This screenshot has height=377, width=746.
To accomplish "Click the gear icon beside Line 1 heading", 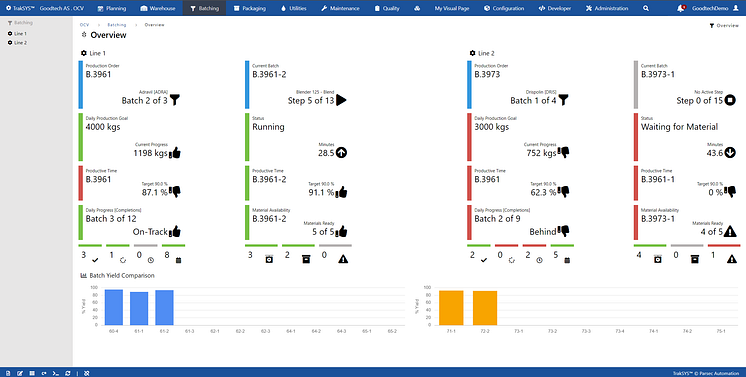I will click(84, 53).
